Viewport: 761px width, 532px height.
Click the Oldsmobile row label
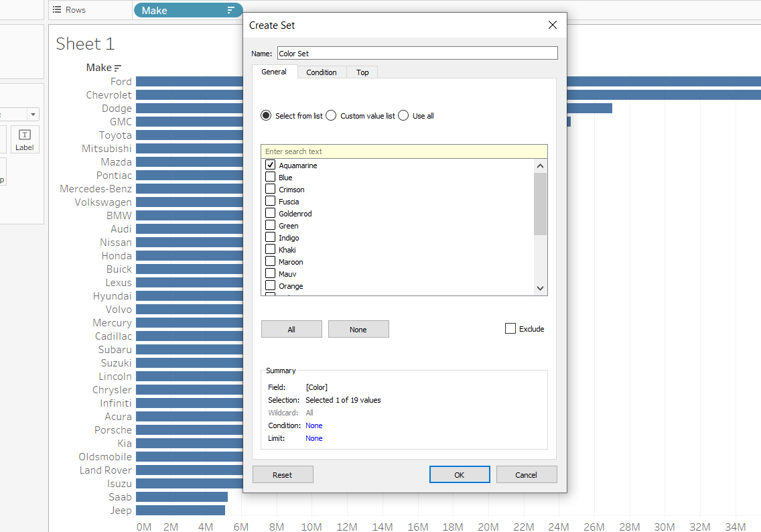coord(105,457)
